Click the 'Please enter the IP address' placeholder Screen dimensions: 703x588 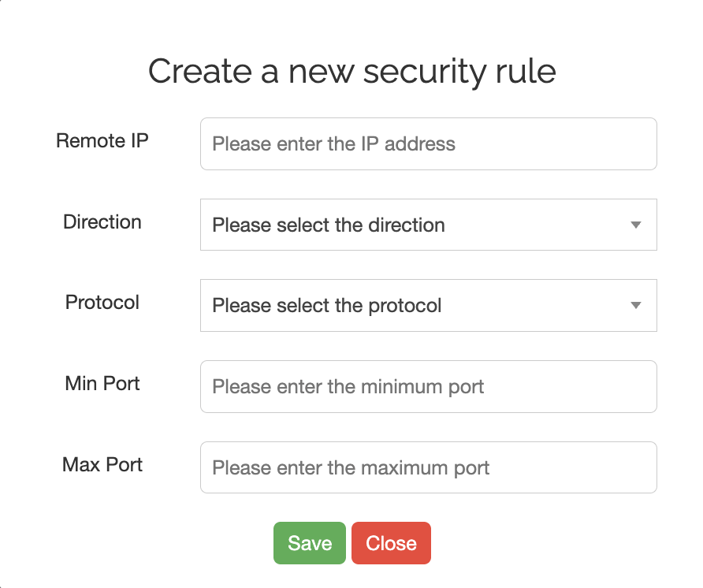pyautogui.click(x=334, y=144)
